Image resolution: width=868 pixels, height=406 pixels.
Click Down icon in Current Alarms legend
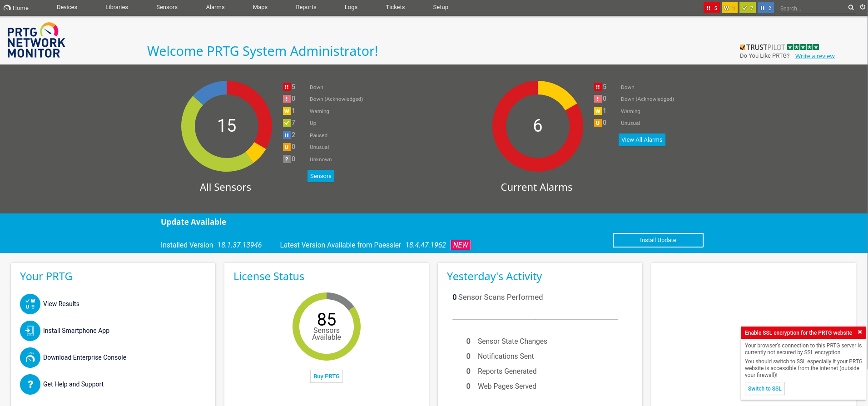[x=598, y=87]
